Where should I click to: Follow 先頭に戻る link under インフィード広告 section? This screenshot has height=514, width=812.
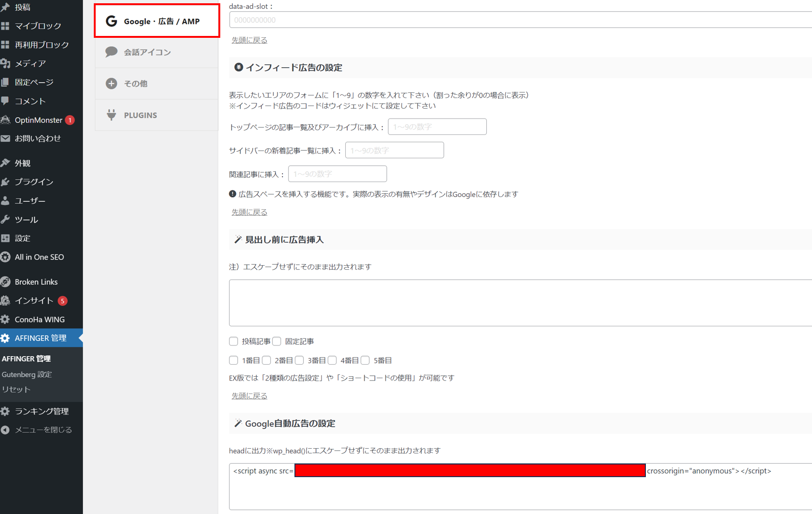[x=250, y=212]
